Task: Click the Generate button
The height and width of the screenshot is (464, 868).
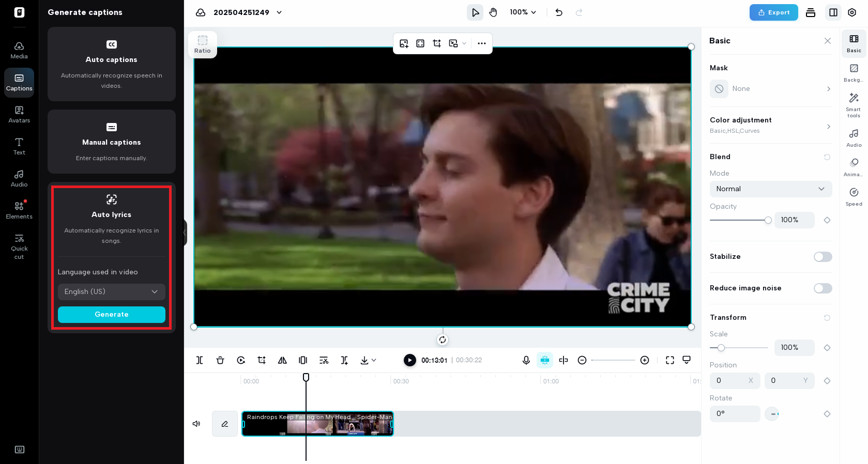Action: point(112,315)
